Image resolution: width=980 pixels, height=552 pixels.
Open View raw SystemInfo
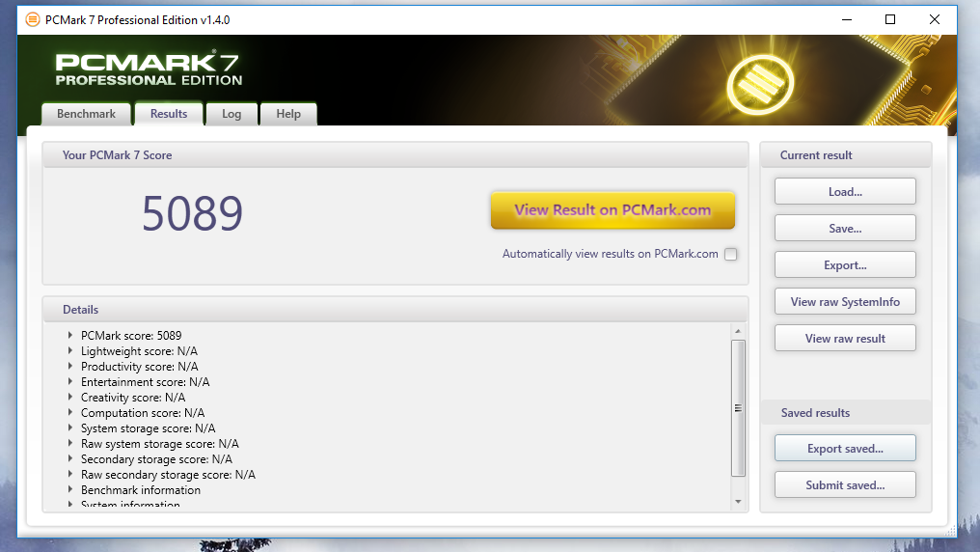coord(845,302)
